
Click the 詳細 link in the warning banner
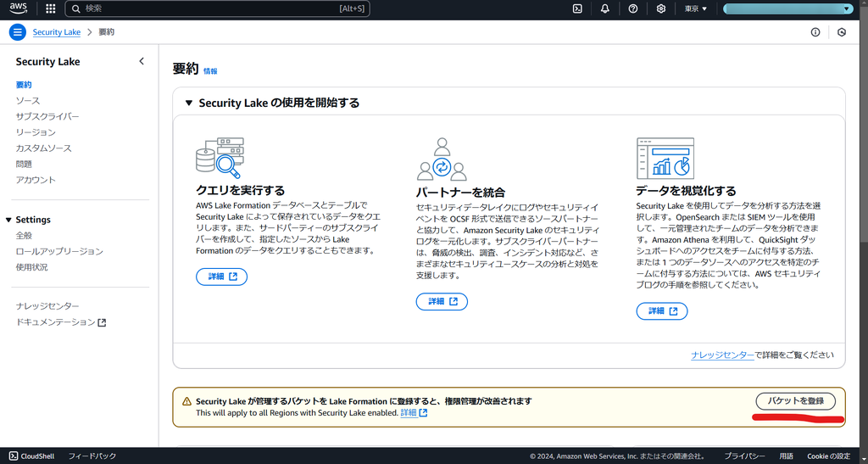coord(409,413)
